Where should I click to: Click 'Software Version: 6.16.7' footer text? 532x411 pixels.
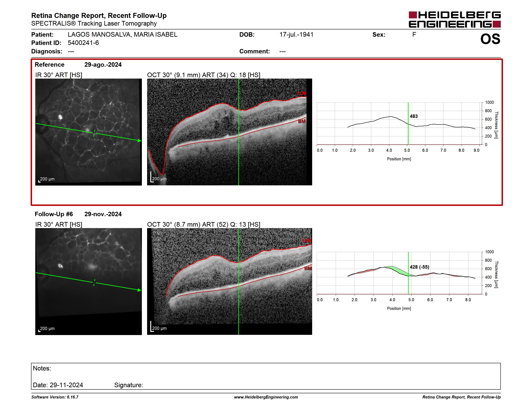55,397
